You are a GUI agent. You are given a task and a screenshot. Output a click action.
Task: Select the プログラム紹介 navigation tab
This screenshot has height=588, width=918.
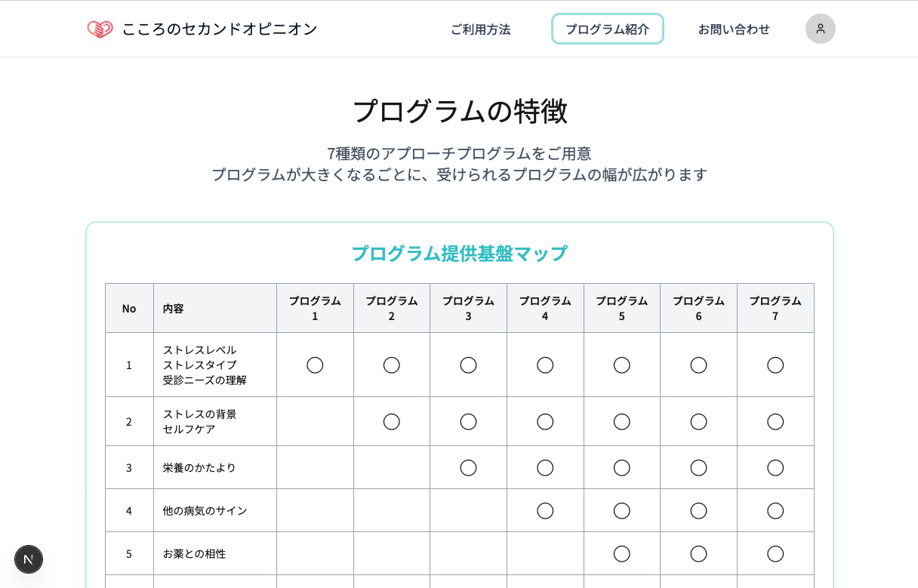click(x=607, y=29)
